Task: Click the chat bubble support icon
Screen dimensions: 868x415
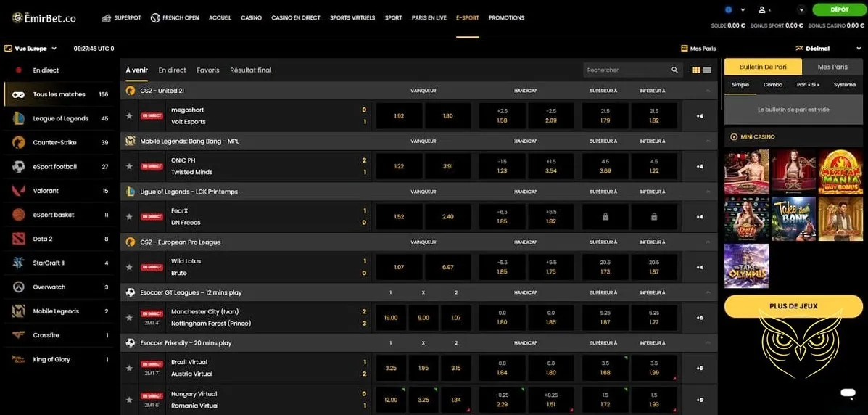Action: pos(848,393)
